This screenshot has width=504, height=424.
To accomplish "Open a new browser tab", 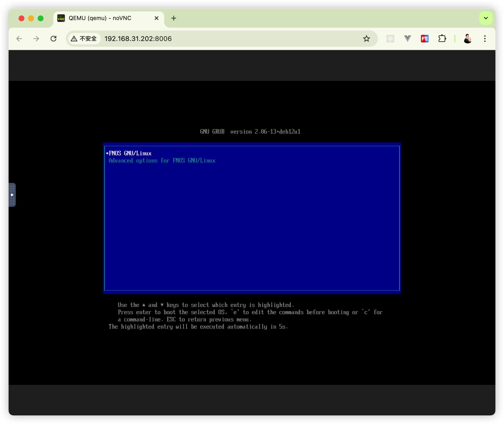I will click(x=174, y=18).
